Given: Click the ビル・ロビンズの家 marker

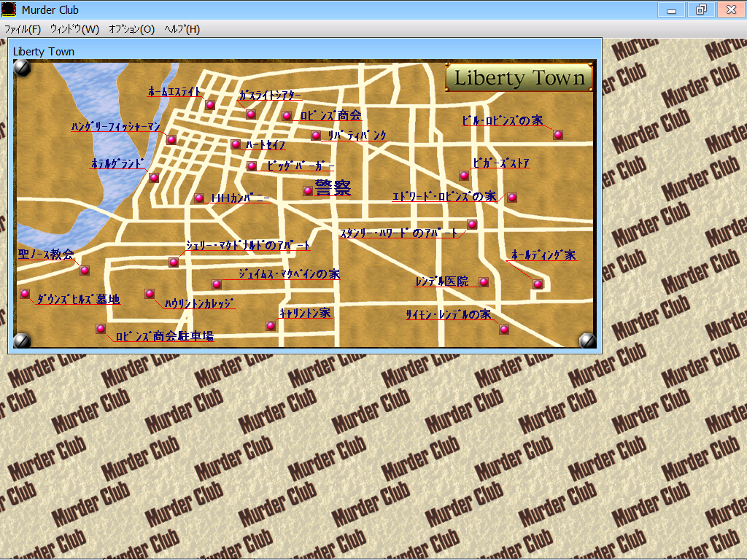Looking at the screenshot, I should (x=558, y=135).
